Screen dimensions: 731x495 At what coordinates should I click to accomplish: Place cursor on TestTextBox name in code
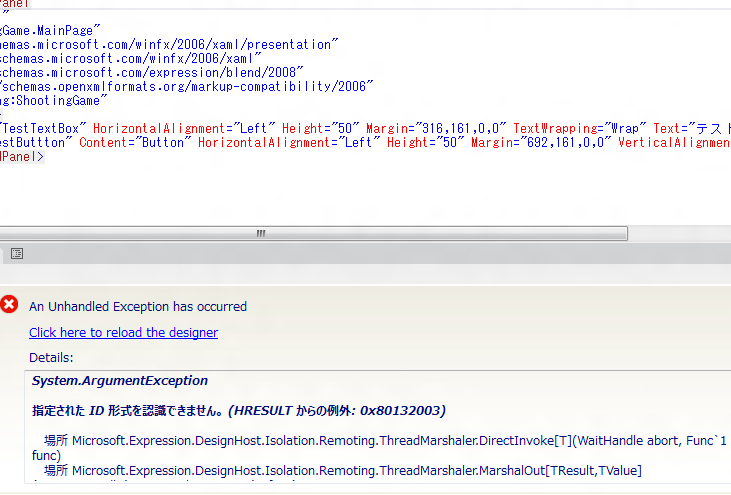click(46, 128)
